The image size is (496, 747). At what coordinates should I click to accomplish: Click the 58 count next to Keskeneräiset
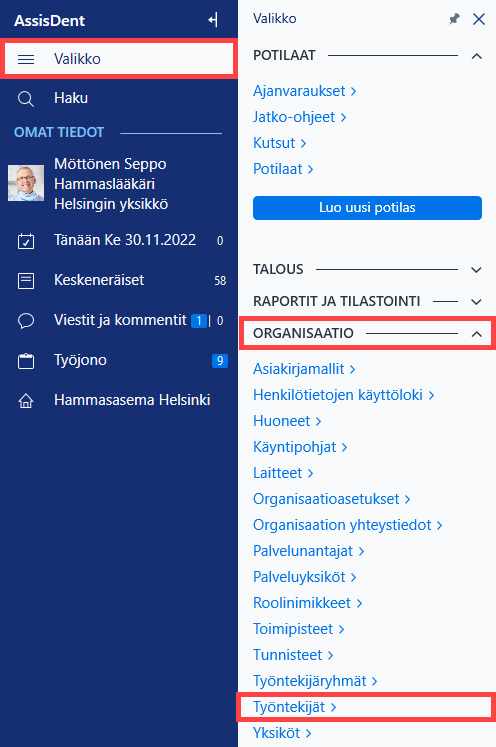220,281
